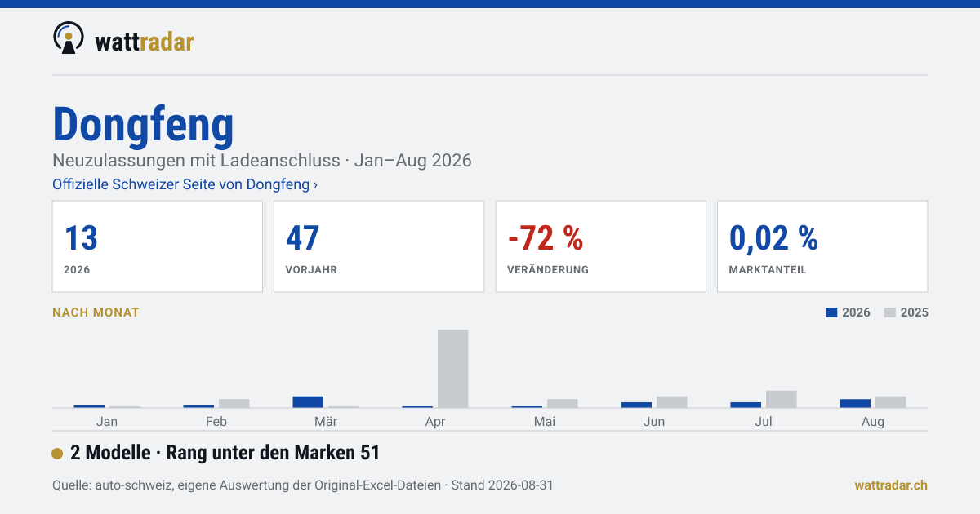
Task: Click the NACH MONAT section heading
Action: (x=96, y=312)
